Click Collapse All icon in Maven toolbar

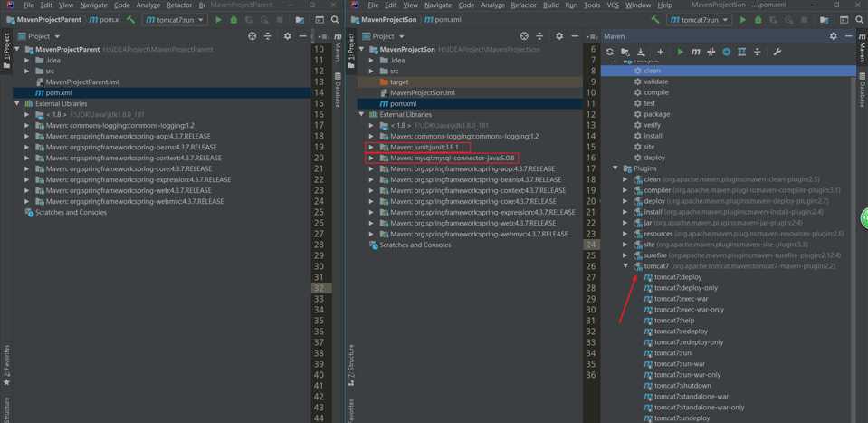click(758, 52)
